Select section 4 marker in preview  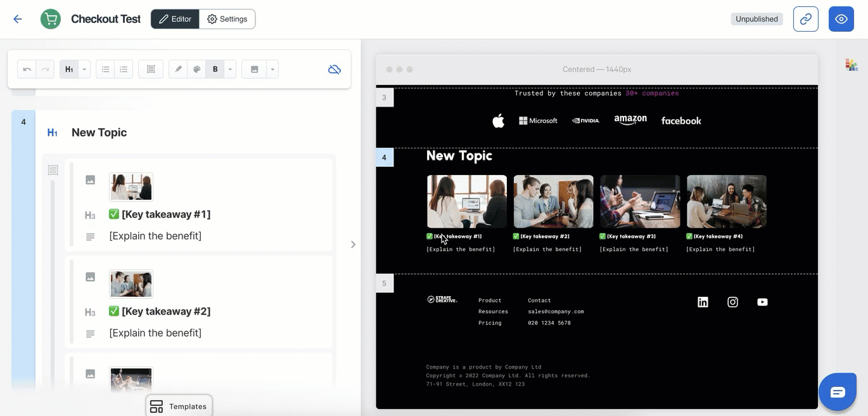click(x=385, y=157)
